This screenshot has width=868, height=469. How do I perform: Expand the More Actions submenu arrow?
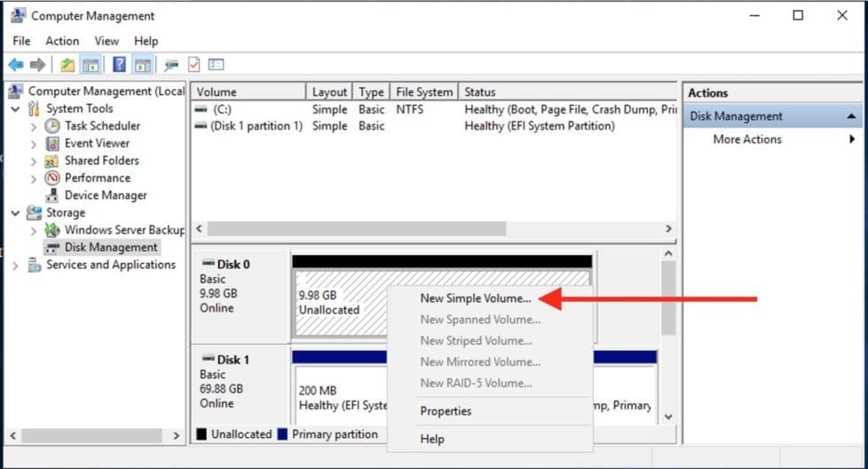click(x=852, y=139)
